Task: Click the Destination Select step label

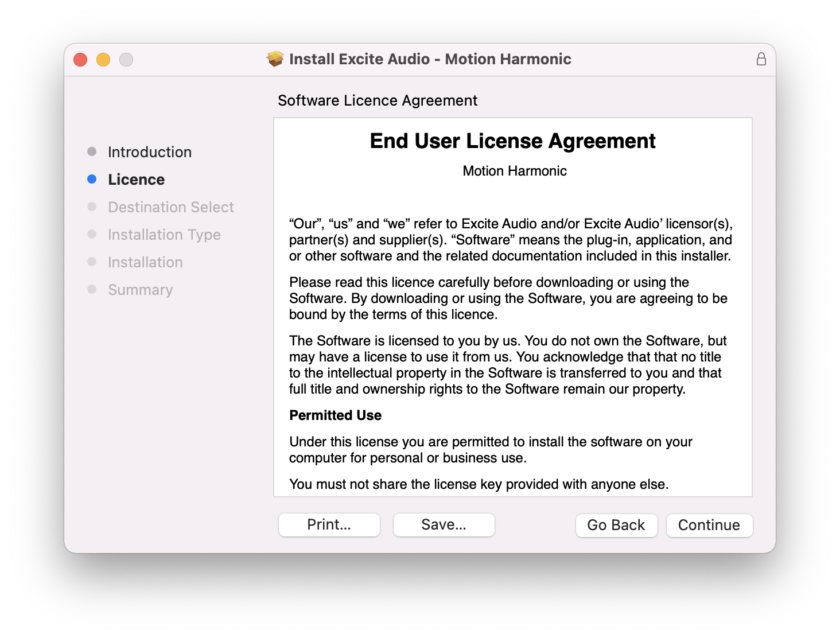Action: tap(171, 207)
